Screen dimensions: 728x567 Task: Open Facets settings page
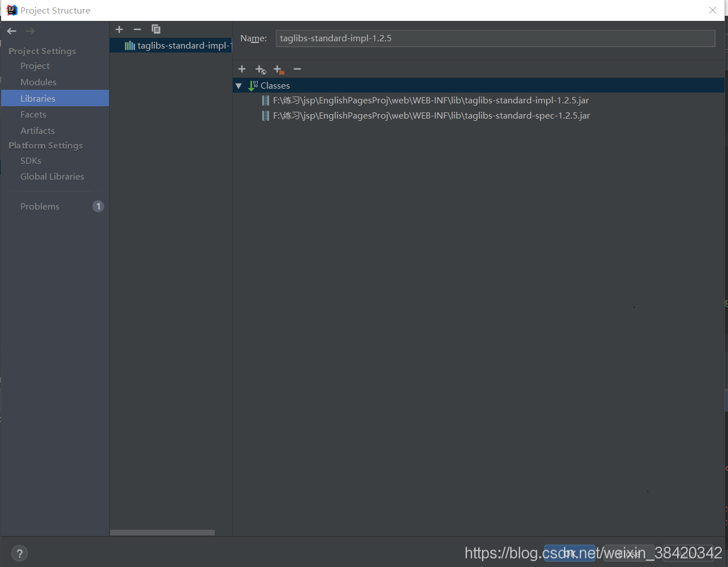(33, 115)
